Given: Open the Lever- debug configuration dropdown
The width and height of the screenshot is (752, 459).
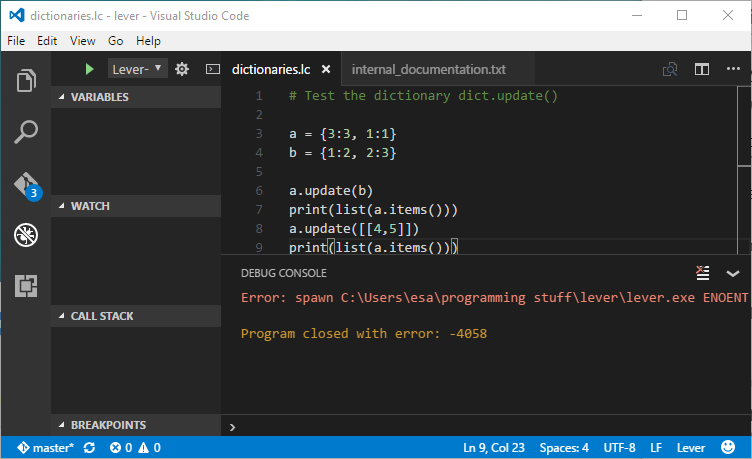Looking at the screenshot, I should click(137, 69).
